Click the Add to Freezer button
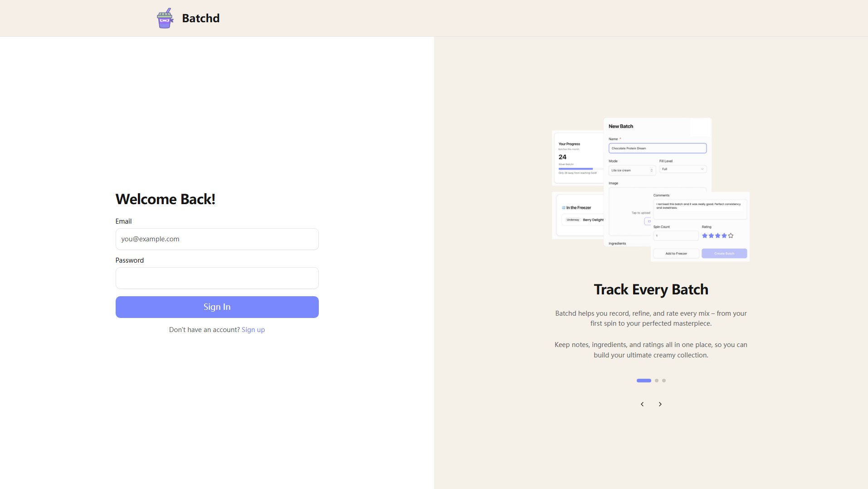 pyautogui.click(x=676, y=254)
